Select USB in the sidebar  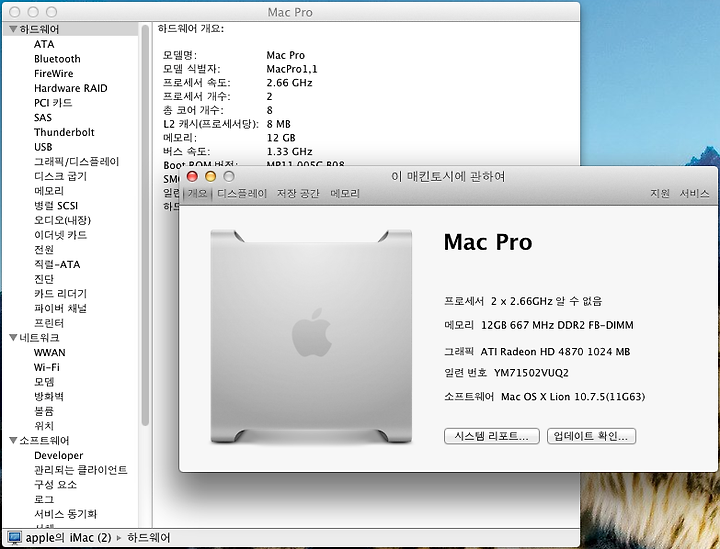[43, 147]
